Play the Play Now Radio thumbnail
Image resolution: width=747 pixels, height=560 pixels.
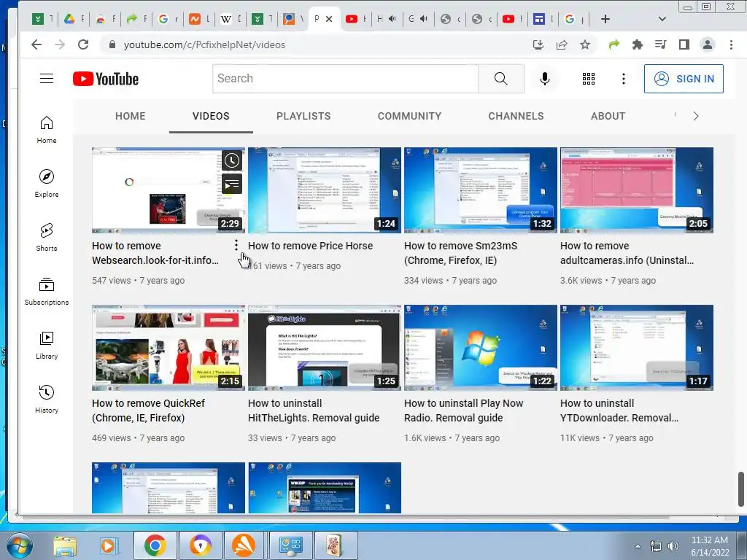[x=480, y=348]
